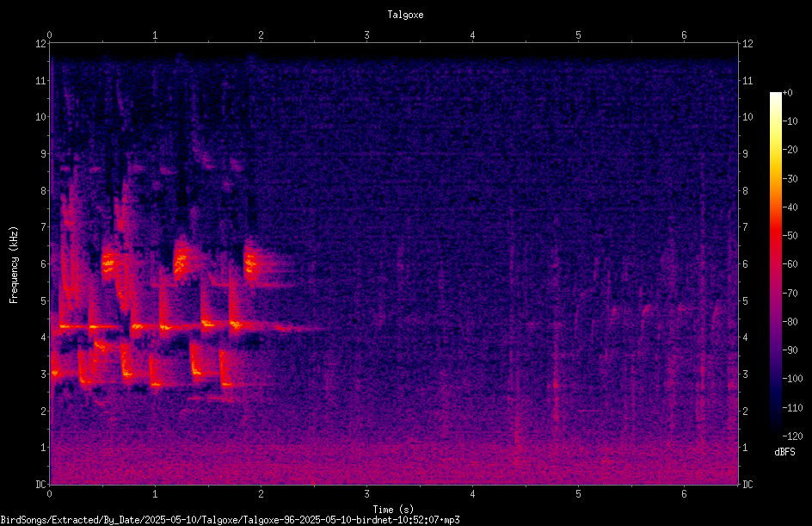This screenshot has width=812, height=526.
Task: Click the -120 label on color scale
Action: (792, 436)
